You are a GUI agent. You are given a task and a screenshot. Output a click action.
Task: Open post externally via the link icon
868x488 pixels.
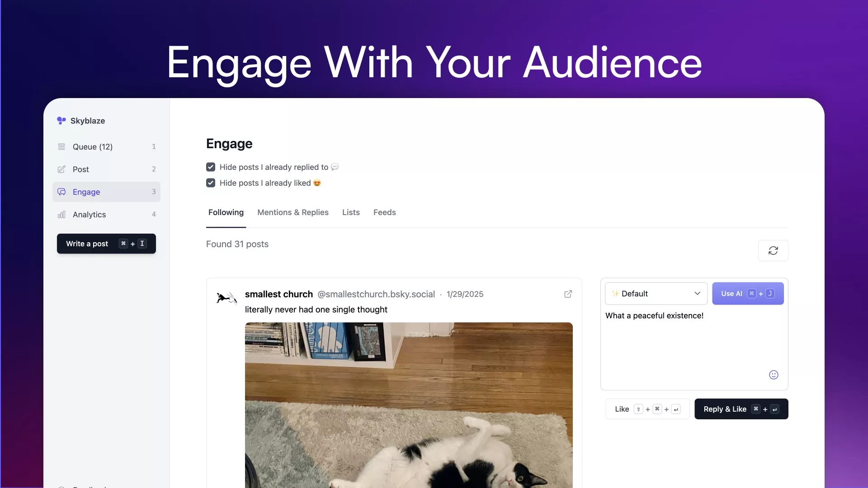click(x=568, y=294)
